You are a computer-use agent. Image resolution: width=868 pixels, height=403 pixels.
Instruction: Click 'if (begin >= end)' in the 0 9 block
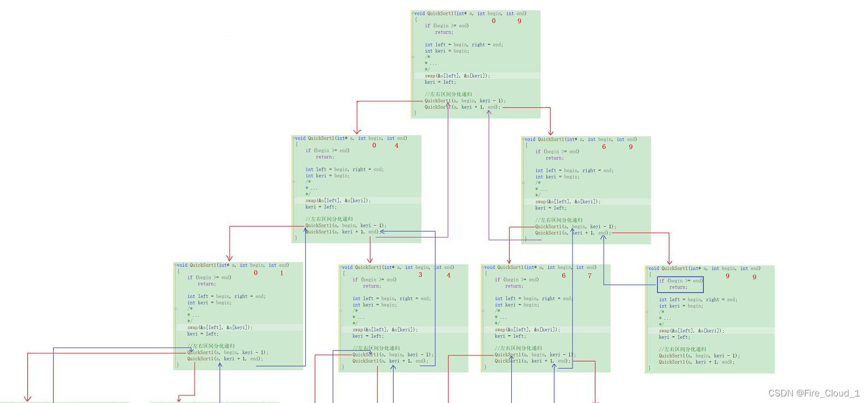(x=447, y=26)
